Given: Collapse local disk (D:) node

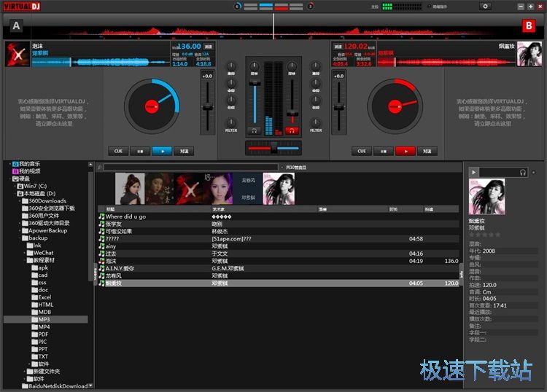Looking at the screenshot, I should click(x=15, y=193).
